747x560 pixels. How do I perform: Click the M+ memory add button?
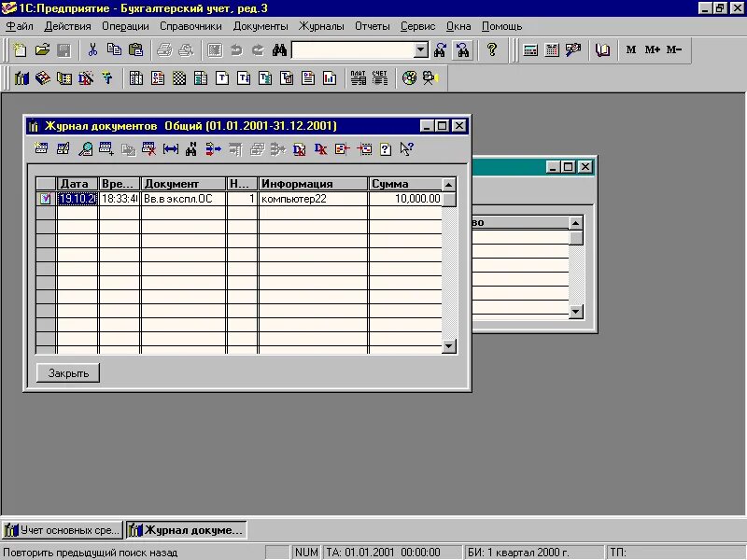click(652, 49)
